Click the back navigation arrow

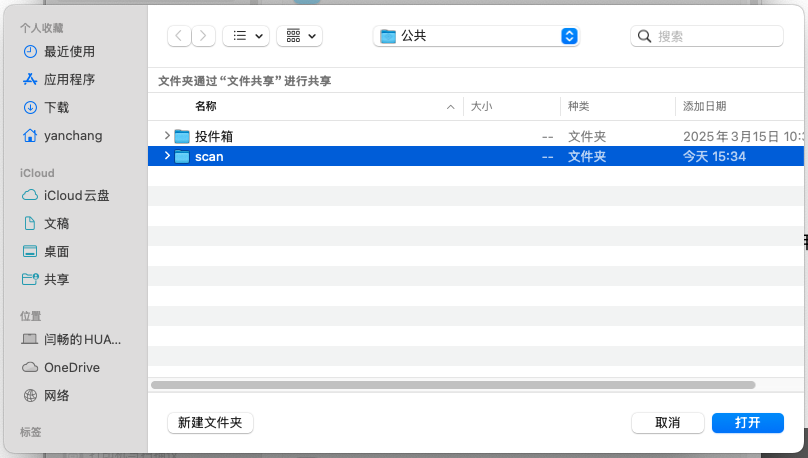click(179, 36)
